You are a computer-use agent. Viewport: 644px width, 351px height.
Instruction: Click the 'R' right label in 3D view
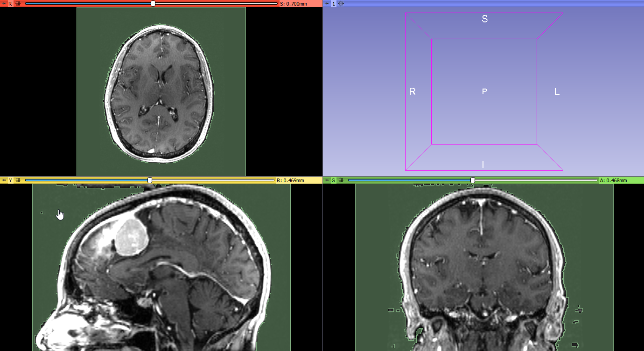click(x=412, y=92)
